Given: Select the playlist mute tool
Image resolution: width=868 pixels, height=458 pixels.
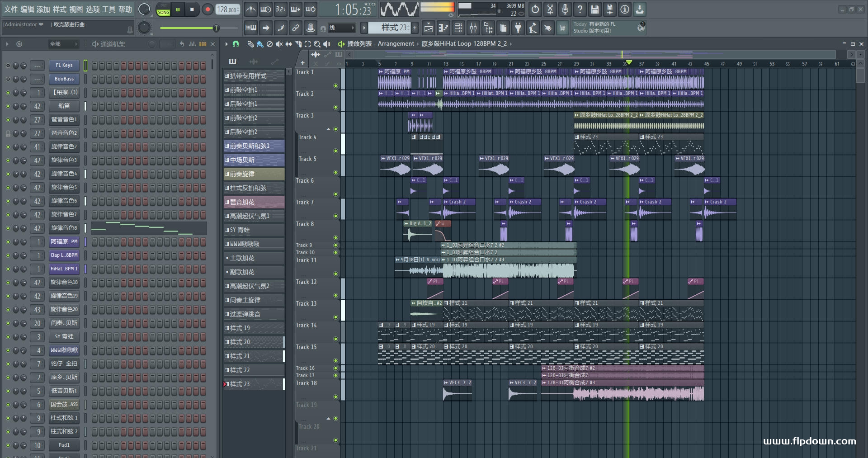Looking at the screenshot, I should (x=279, y=44).
